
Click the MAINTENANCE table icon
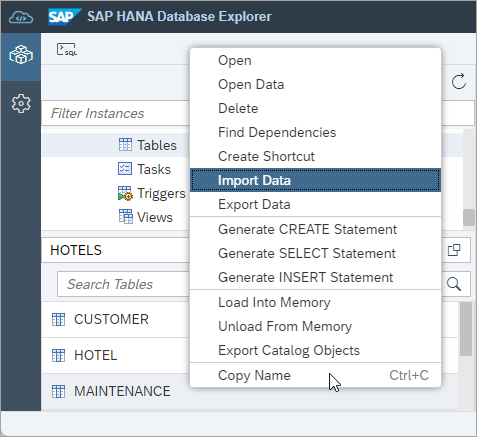point(58,391)
